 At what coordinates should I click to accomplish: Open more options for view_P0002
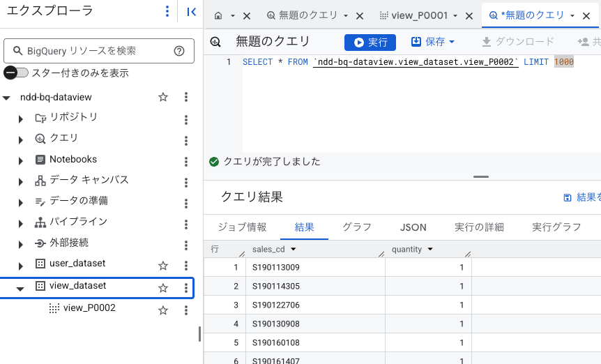coord(186,310)
